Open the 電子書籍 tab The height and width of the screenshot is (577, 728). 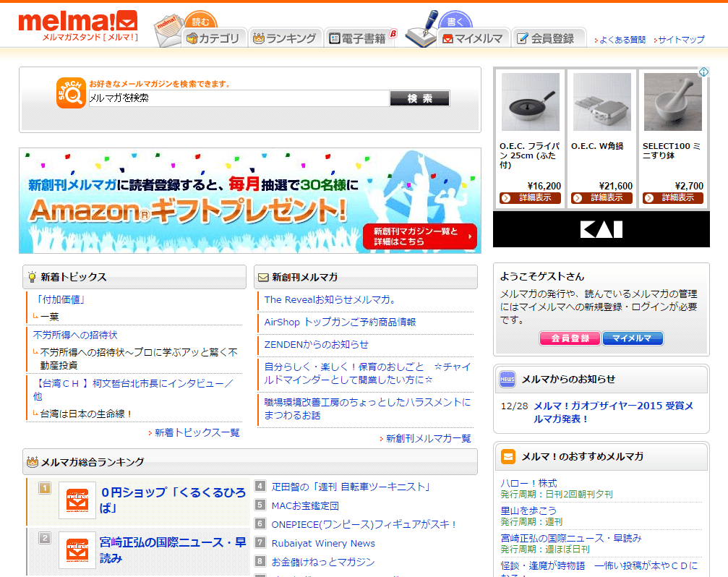[359, 38]
